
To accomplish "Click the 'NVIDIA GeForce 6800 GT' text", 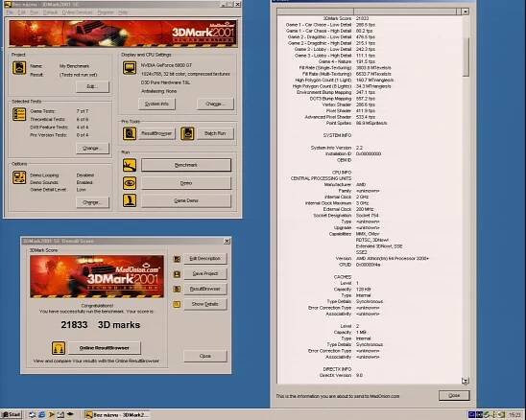I will (166, 65).
